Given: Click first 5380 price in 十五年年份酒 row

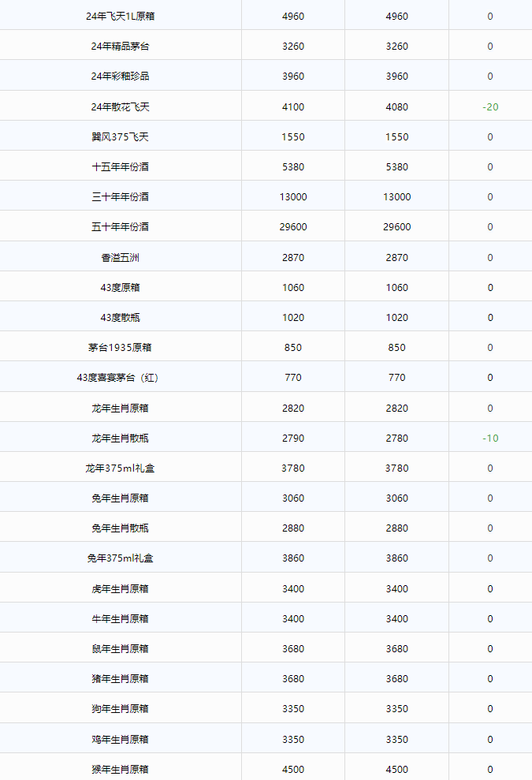Looking at the screenshot, I should [293, 166].
